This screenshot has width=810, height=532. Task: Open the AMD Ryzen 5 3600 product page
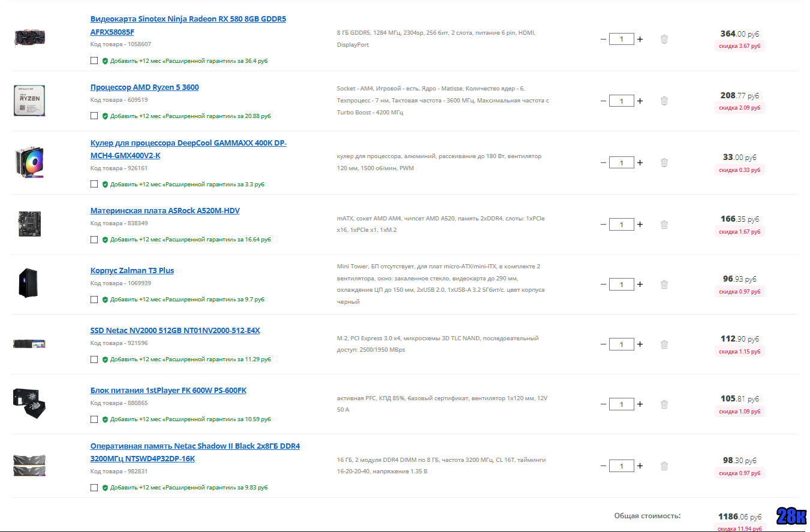click(144, 87)
